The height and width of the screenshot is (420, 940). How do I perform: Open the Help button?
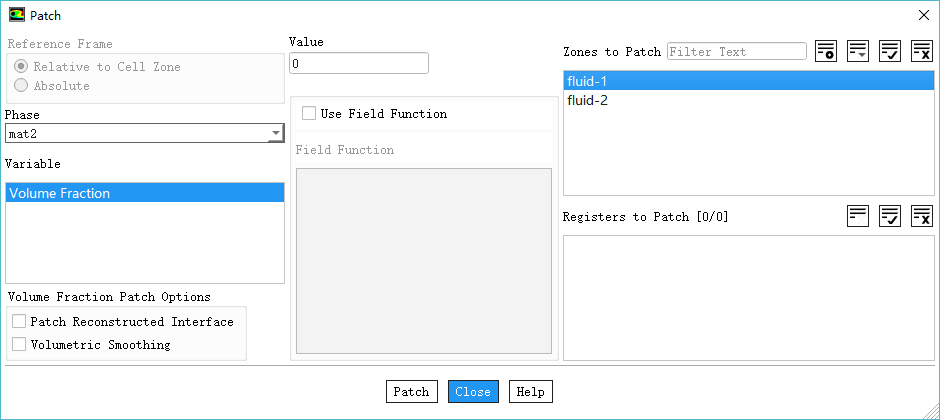click(x=530, y=392)
